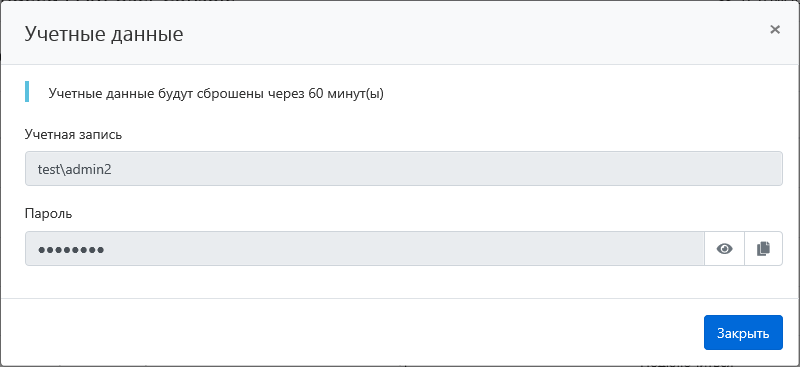Click the password dots in Пароль field
The height and width of the screenshot is (367, 800).
coord(71,250)
